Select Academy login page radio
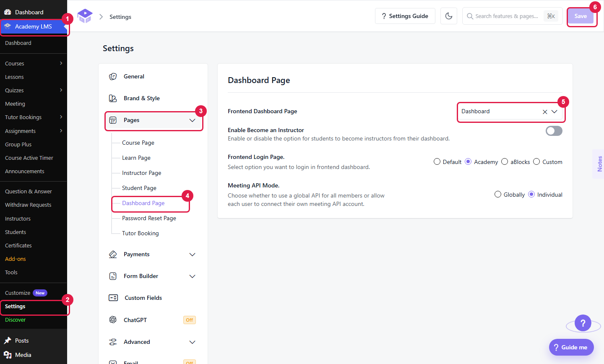Viewport: 604px width, 364px height. [x=468, y=162]
